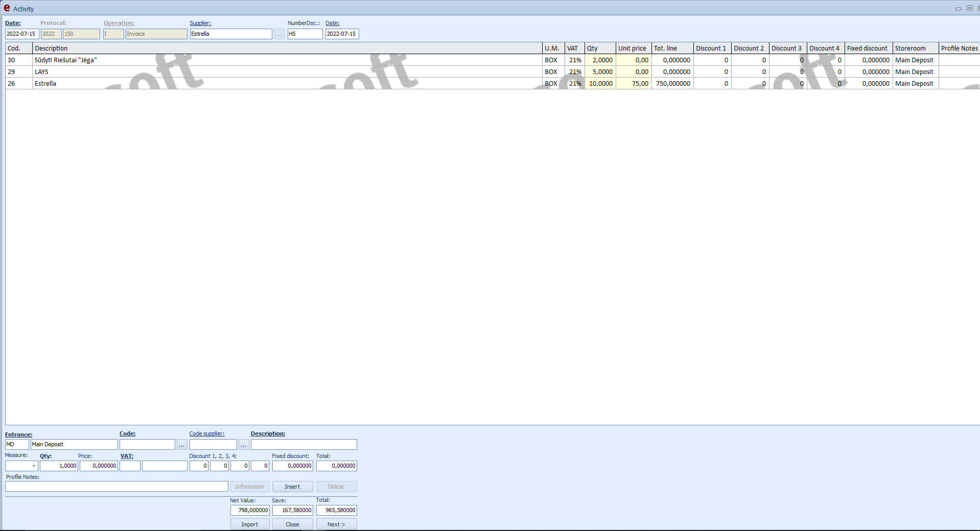Click the Insert button
The width and height of the screenshot is (980, 531).
(292, 487)
